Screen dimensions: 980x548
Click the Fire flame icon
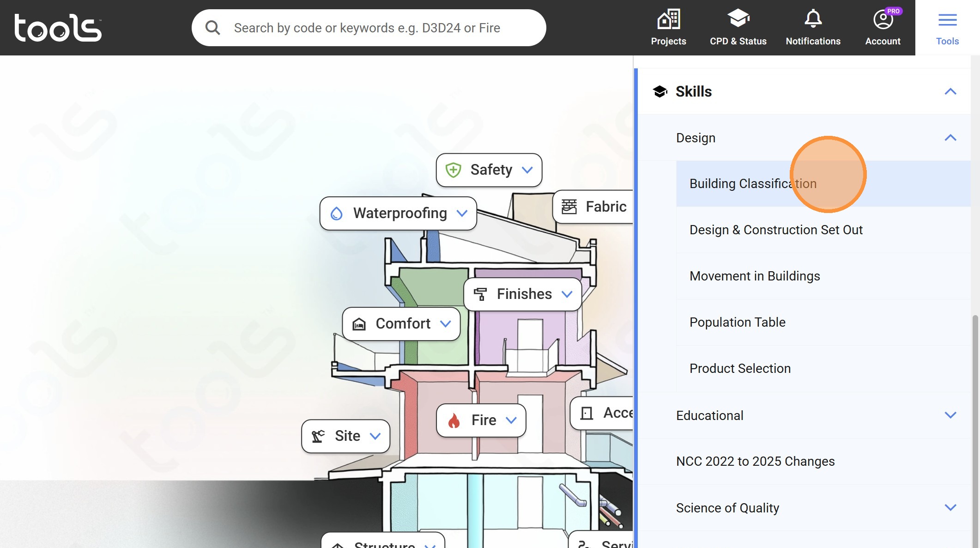pos(454,420)
